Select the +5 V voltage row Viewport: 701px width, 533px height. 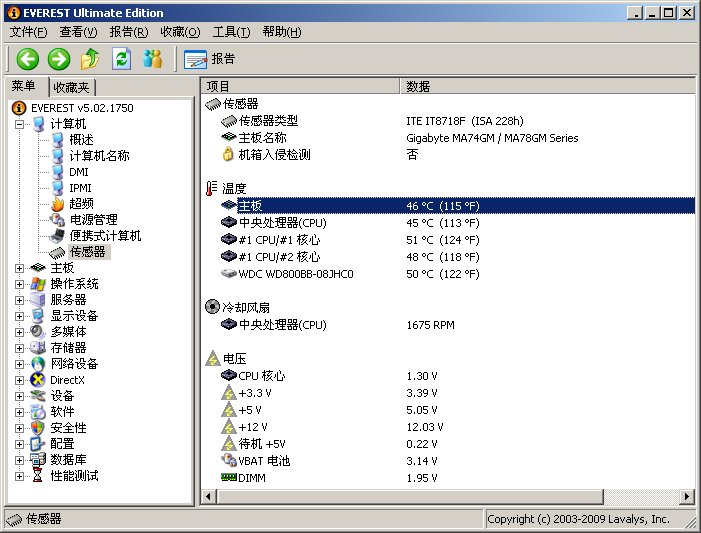448,410
